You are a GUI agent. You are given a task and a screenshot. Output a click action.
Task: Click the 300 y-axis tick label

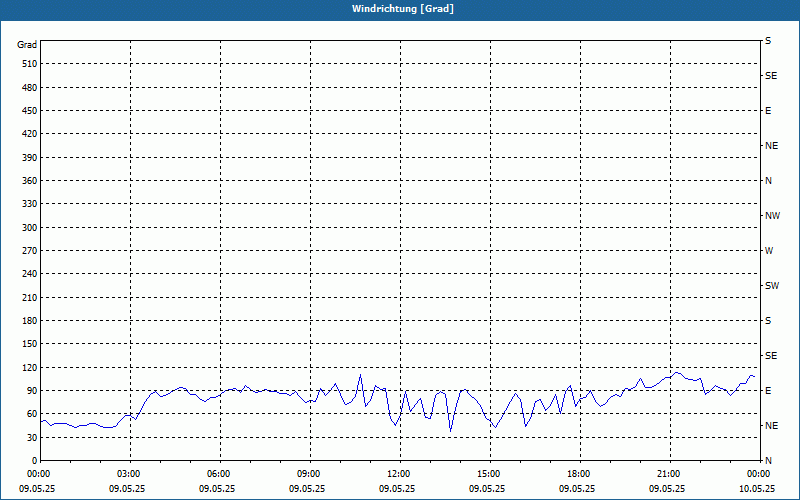click(x=30, y=228)
